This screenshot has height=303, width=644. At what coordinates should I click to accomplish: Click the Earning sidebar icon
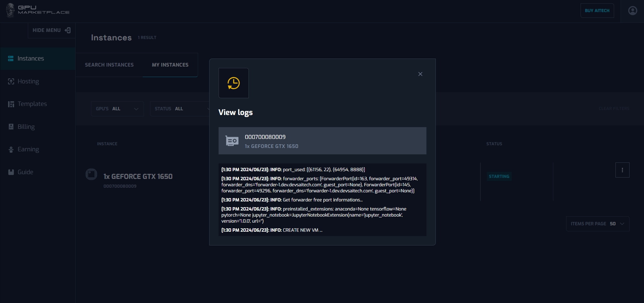[x=11, y=149]
